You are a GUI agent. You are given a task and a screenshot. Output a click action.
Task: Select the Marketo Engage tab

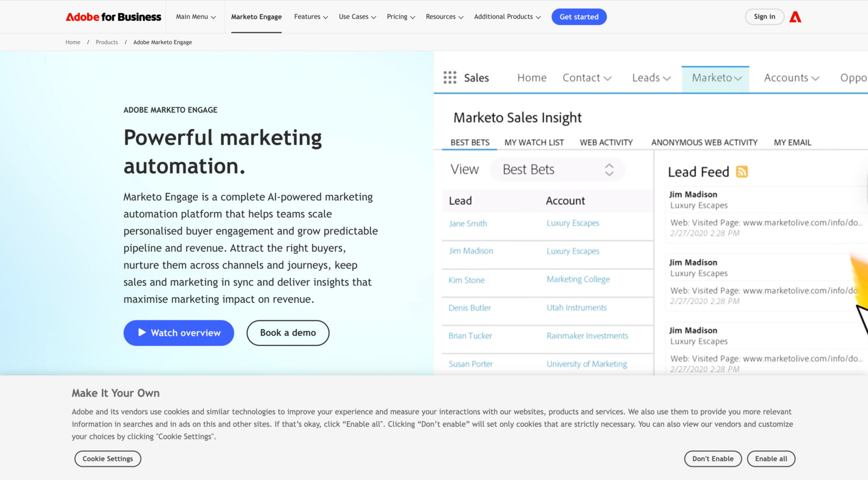[x=256, y=17]
